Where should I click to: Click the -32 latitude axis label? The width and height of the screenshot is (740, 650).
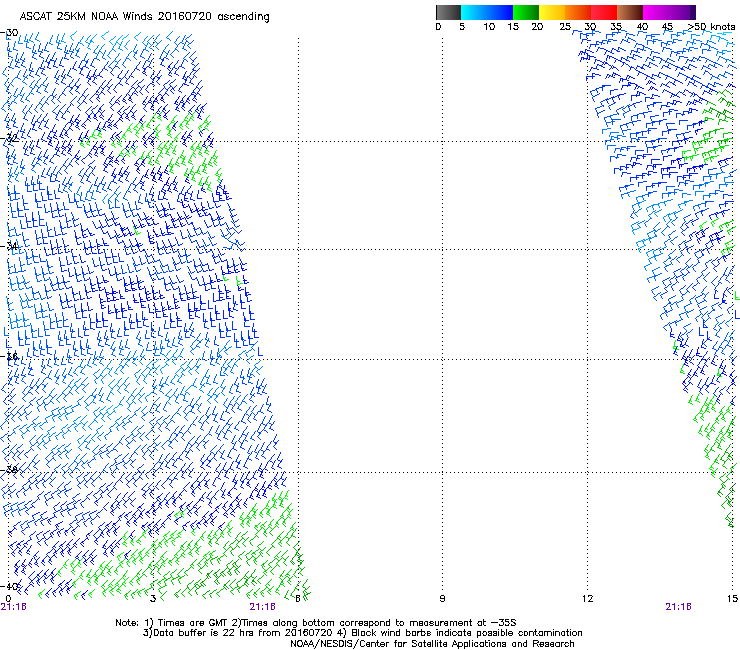(10, 138)
